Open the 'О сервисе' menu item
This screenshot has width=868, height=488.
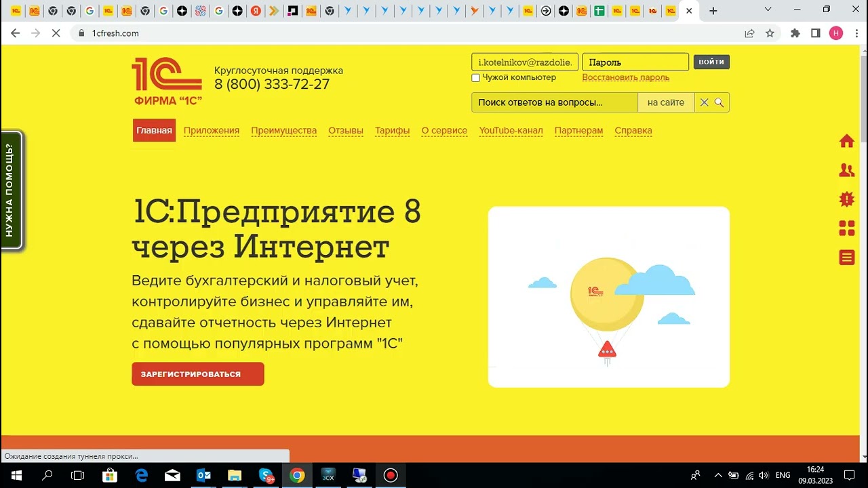444,130
